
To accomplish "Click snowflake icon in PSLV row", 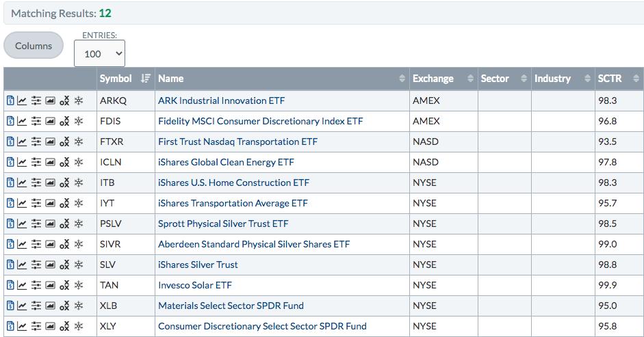I will tap(78, 224).
